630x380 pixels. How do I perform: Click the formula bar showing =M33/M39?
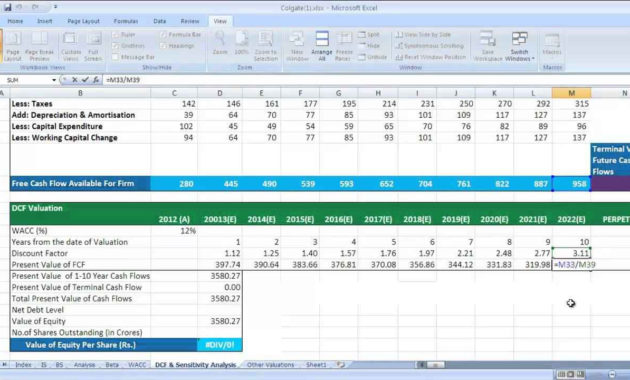[366, 80]
